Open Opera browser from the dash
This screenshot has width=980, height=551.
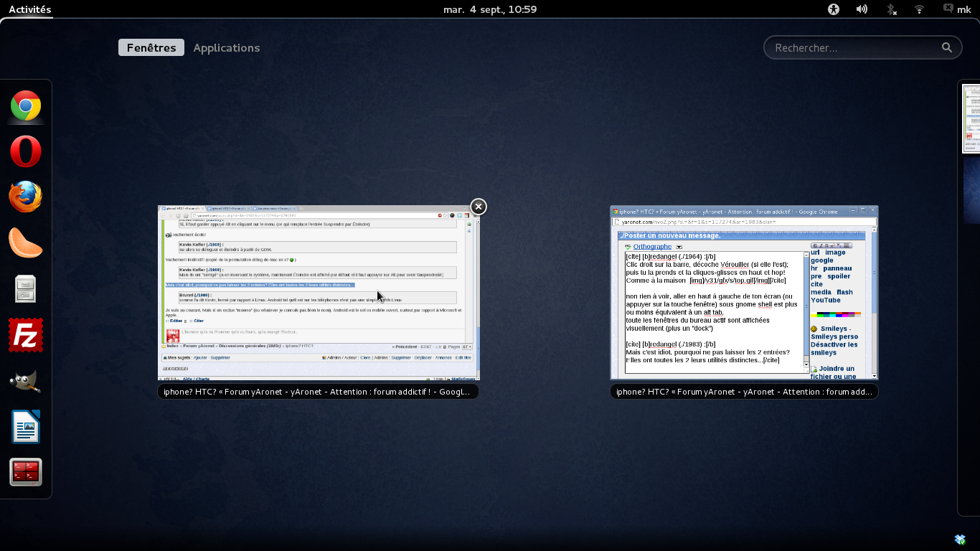[26, 152]
